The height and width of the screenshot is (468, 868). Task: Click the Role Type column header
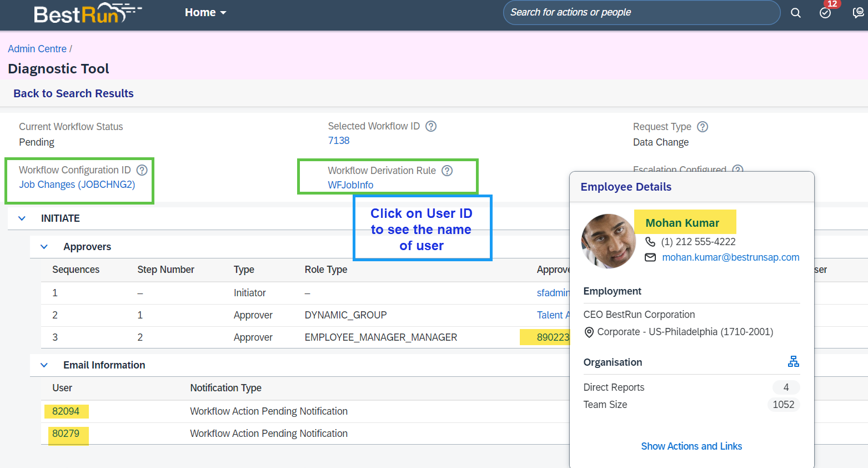(326, 270)
